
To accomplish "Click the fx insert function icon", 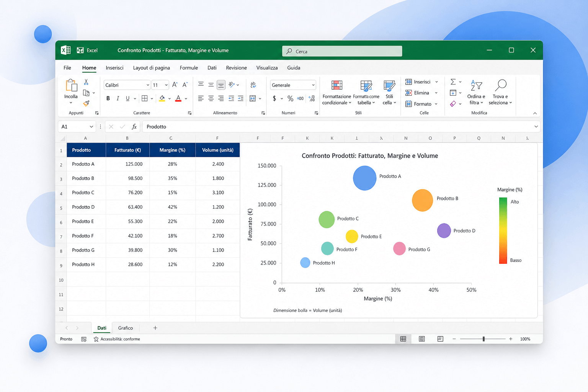I will pyautogui.click(x=134, y=127).
